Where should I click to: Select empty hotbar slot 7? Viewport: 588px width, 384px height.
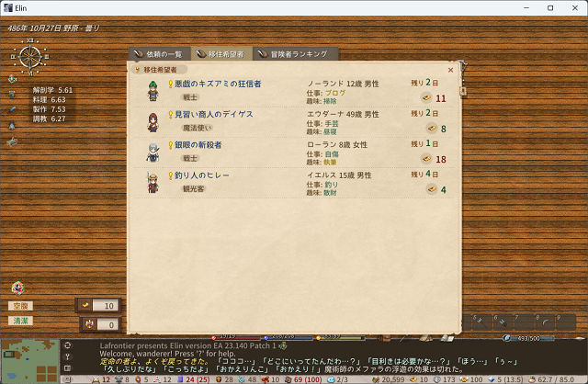pos(524,322)
